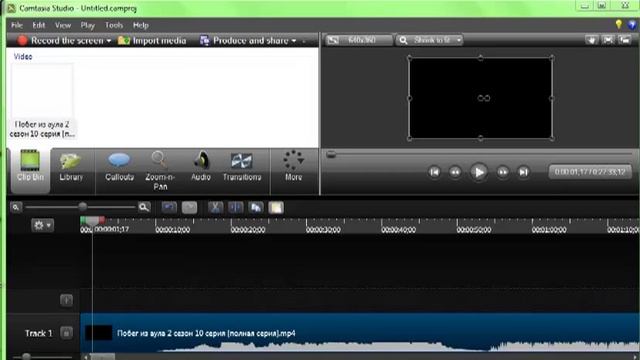Screen dimensions: 640x360
Task: Click the 640x360 editing dimensions button
Action: (359, 40)
